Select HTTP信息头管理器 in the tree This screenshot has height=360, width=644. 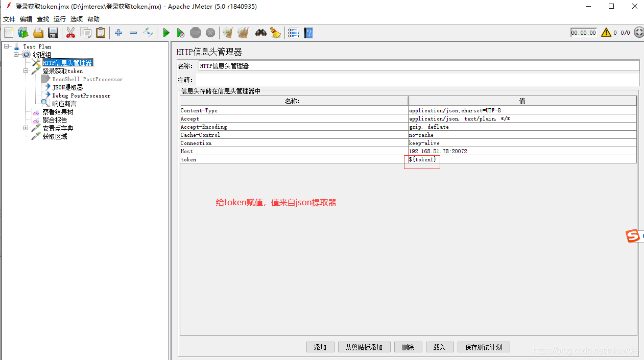tap(67, 63)
